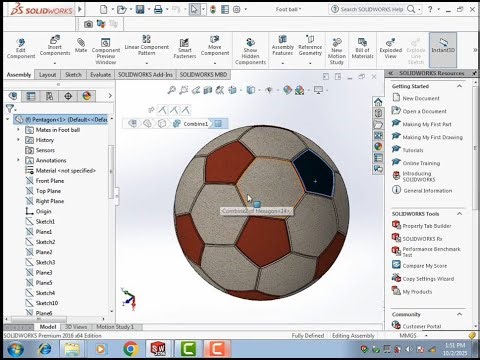Open DisplayManager tab icon
Image resolution: width=480 pixels, height=360 pixels.
coord(87,96)
